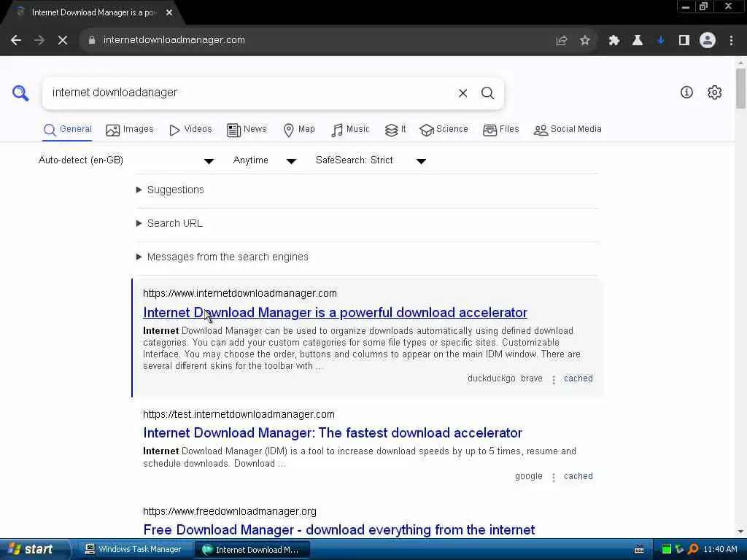Open cached version of first result

pos(578,378)
